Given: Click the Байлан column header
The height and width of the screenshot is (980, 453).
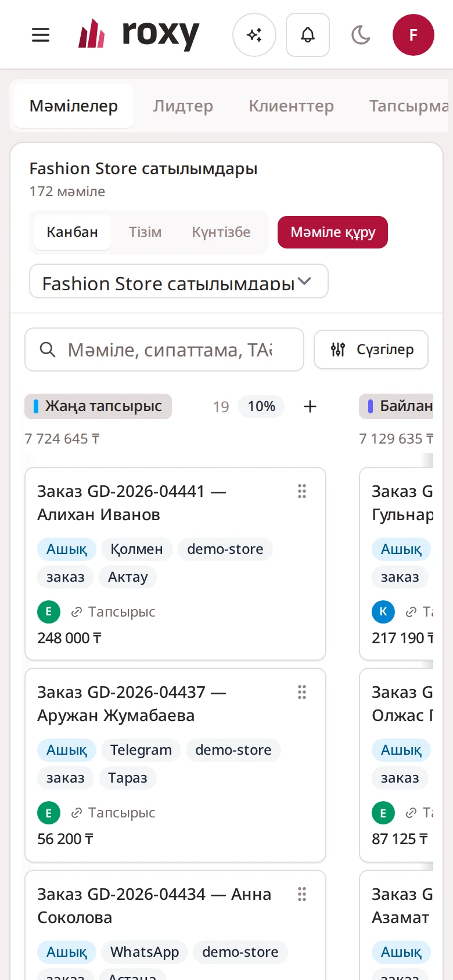Looking at the screenshot, I should (397, 406).
